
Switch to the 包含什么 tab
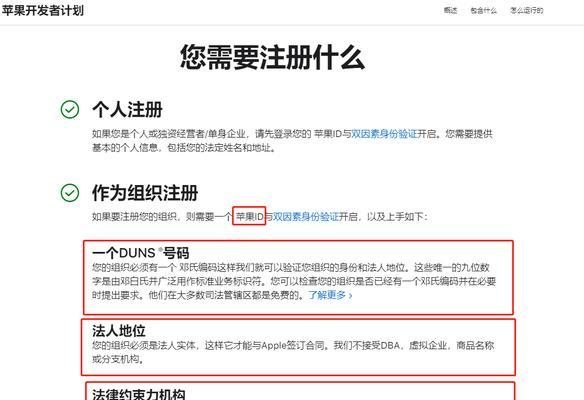coord(483,10)
